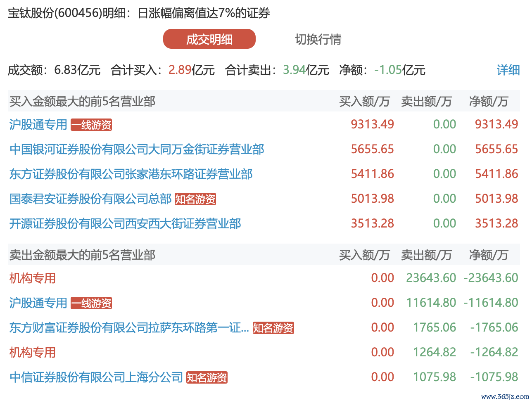Open 东方财富证券拉萨东环路第一证... link
532x403 pixels.
(x=129, y=327)
